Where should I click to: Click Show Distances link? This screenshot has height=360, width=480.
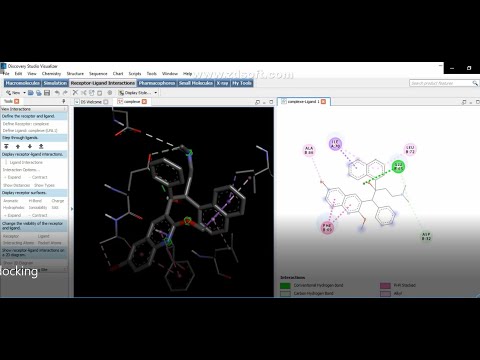point(16,185)
